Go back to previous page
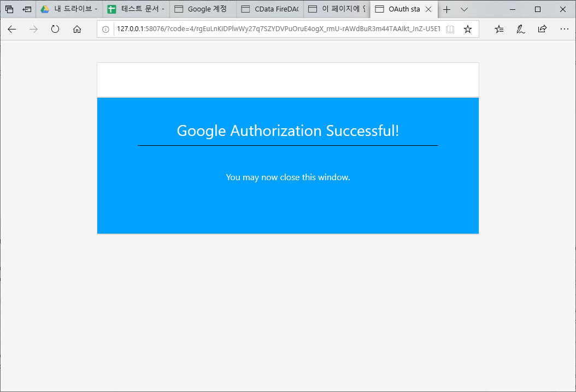 [12, 29]
